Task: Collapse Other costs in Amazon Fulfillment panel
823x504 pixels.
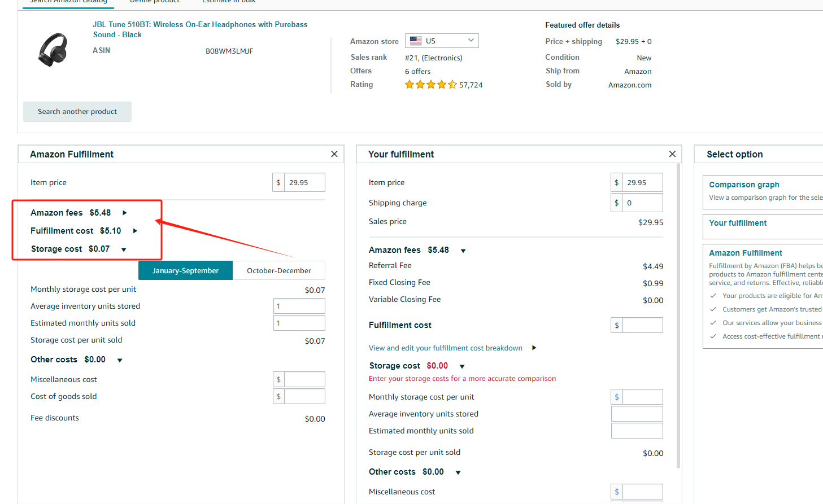Action: pos(120,360)
